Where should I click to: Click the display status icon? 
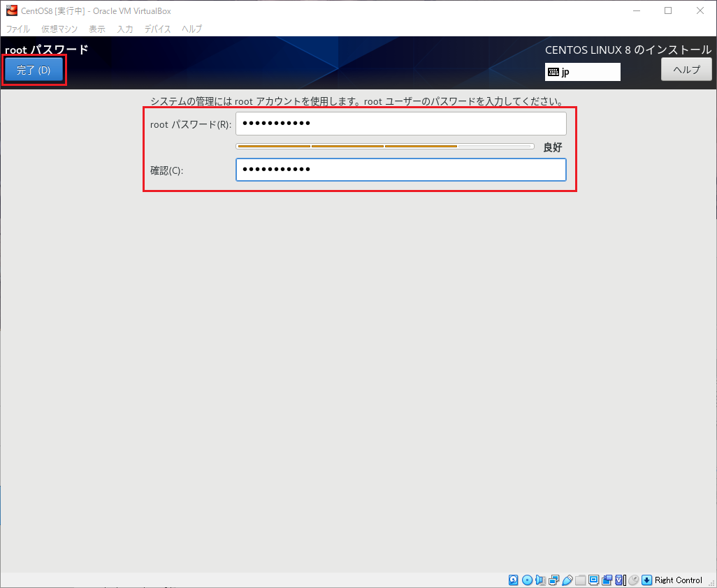click(x=593, y=580)
